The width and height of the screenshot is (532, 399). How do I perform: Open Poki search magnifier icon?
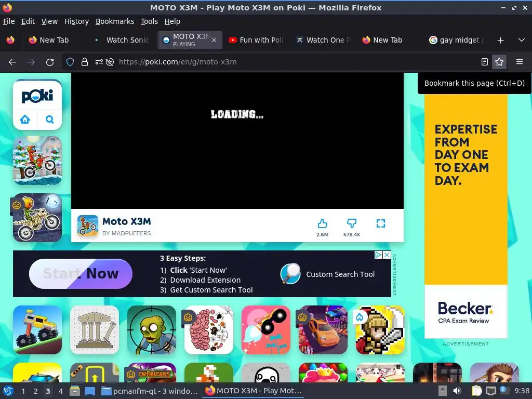click(x=49, y=119)
